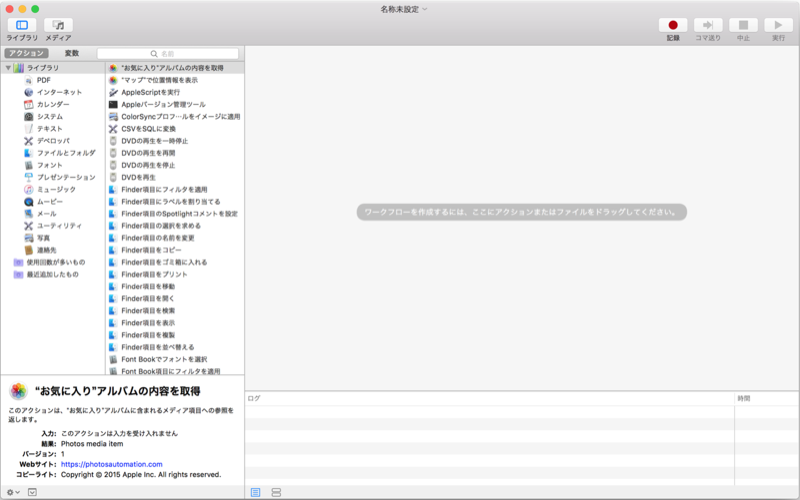Focus the 名前 search field
This screenshot has height=500, width=800.
click(168, 54)
